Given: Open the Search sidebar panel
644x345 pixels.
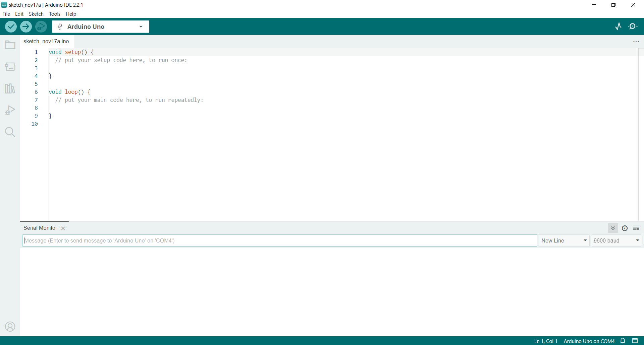Looking at the screenshot, I should click(x=10, y=132).
